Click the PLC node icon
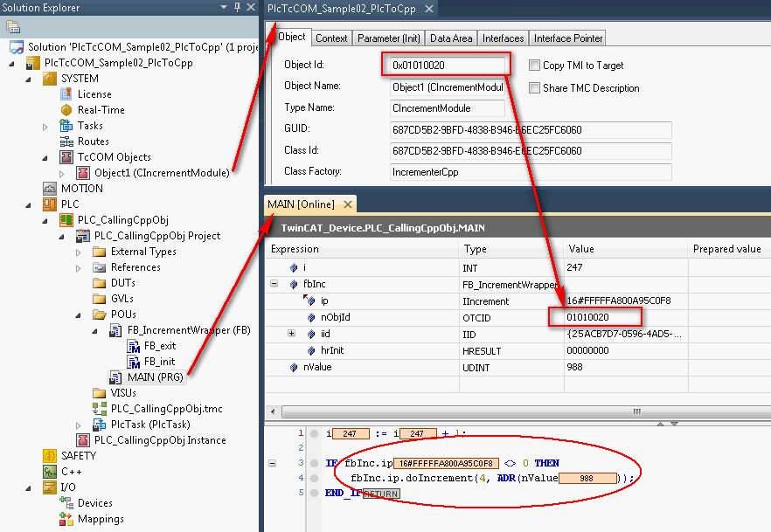The width and height of the screenshot is (771, 532). pos(50,204)
